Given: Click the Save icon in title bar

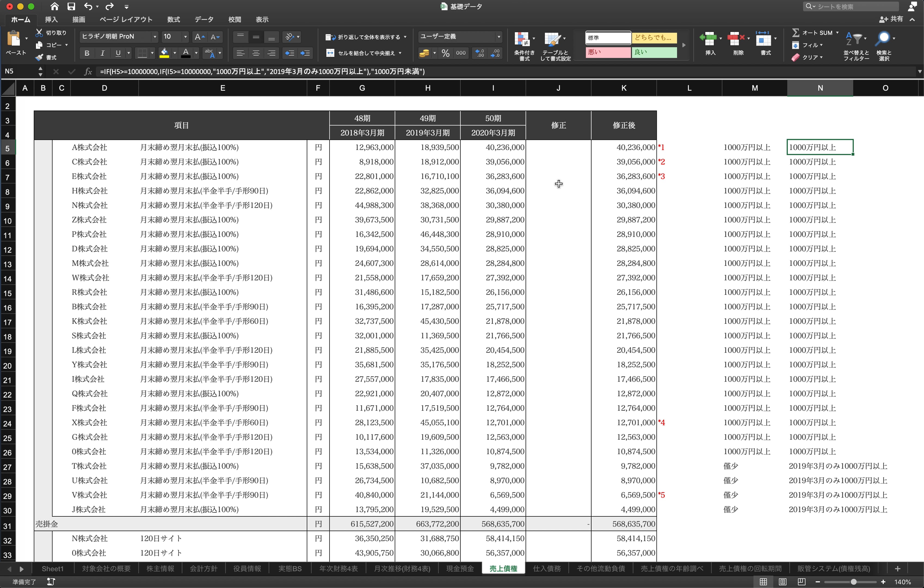Looking at the screenshot, I should click(x=71, y=7).
